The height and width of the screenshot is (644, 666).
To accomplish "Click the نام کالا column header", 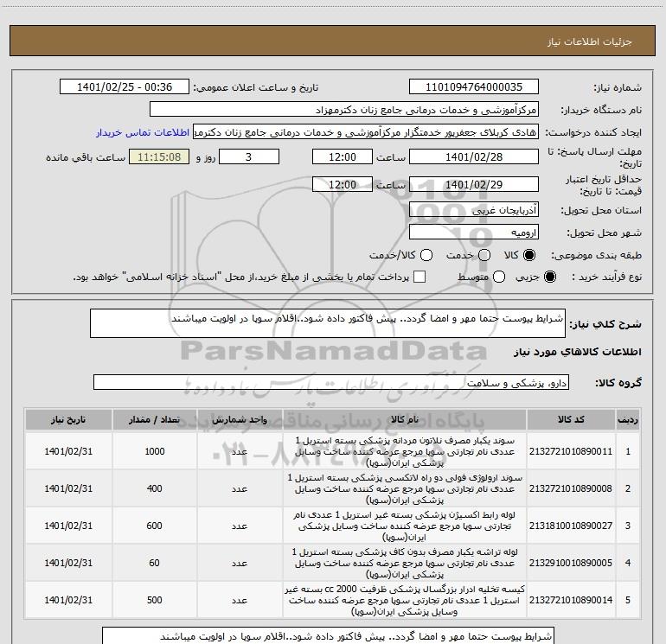I will click(x=405, y=420).
